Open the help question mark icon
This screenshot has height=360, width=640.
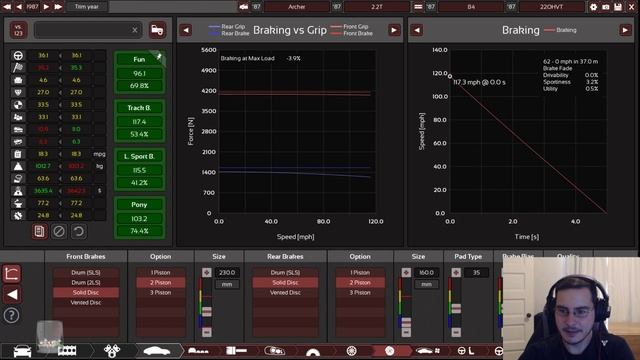pos(11,315)
